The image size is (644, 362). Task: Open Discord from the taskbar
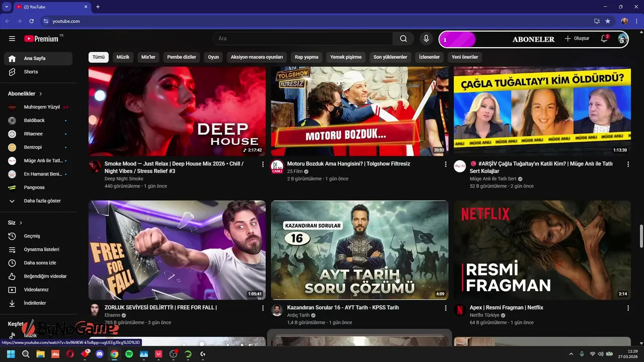(100, 354)
